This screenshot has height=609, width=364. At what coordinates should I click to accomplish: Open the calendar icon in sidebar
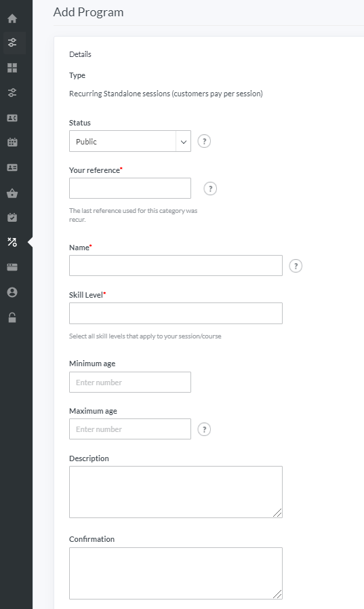point(12,142)
